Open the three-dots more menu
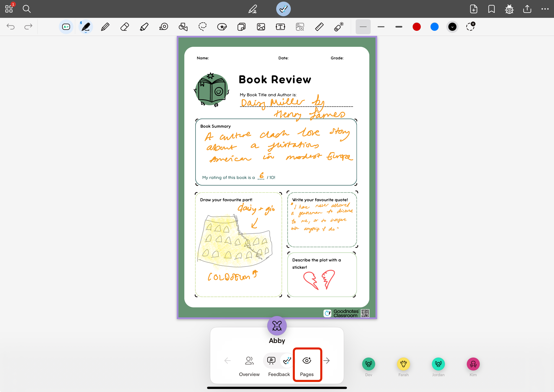The width and height of the screenshot is (554, 392). tap(545, 9)
